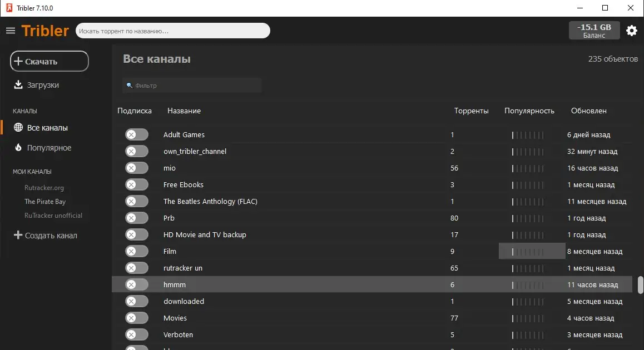
Task: Toggle subscription for Adult Games channel
Action: (x=137, y=134)
